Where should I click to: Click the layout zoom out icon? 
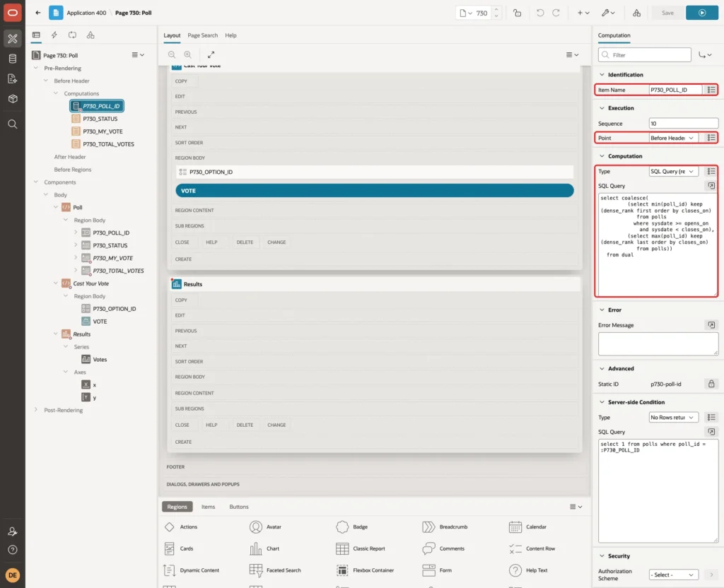point(172,54)
